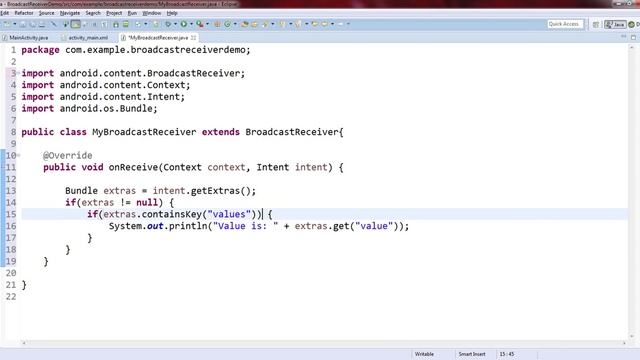Viewport: 640px width, 360px height.
Task: Open the Search menu
Action: click(x=93, y=13)
